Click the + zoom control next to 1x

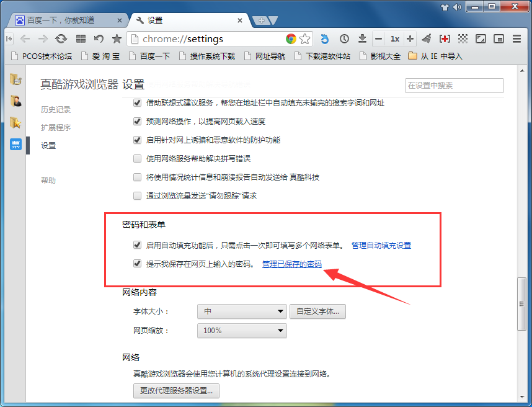[x=410, y=38]
